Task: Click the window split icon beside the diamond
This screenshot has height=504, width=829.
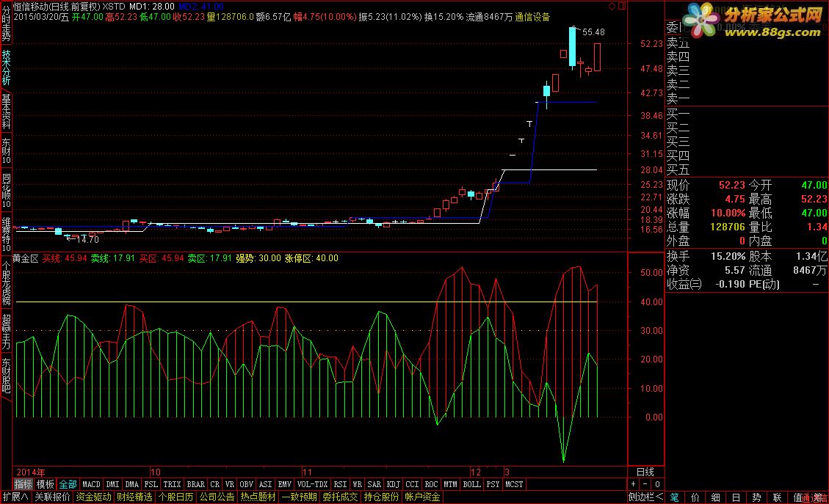Action: point(622,7)
